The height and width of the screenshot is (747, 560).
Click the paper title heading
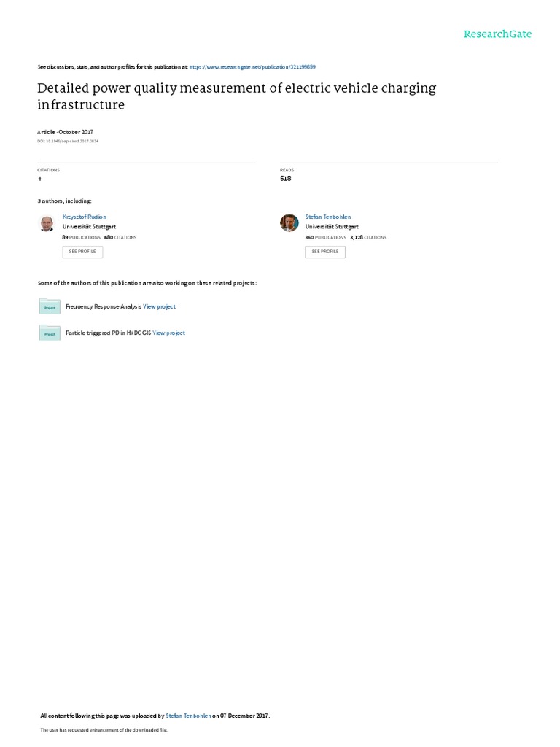point(237,96)
